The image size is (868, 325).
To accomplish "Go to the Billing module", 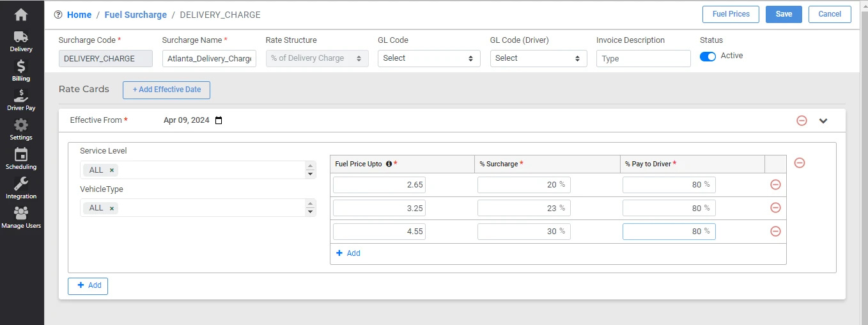I will (21, 70).
